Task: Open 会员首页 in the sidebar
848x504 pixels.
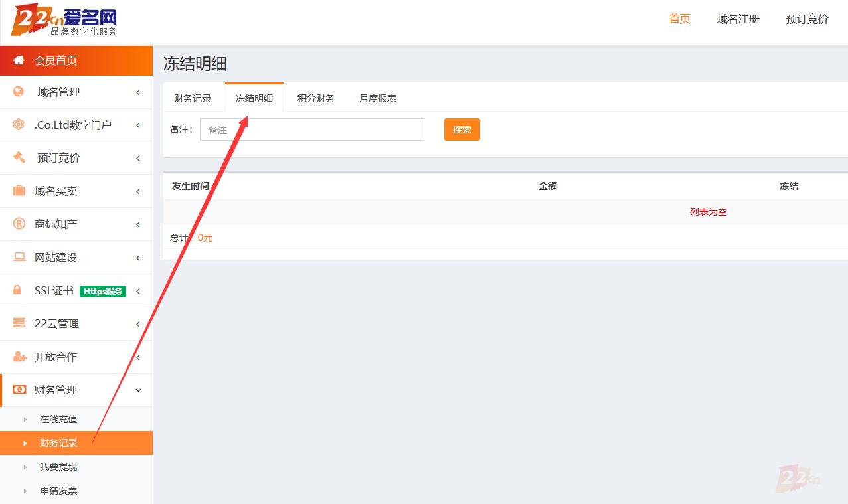Action: (x=76, y=60)
